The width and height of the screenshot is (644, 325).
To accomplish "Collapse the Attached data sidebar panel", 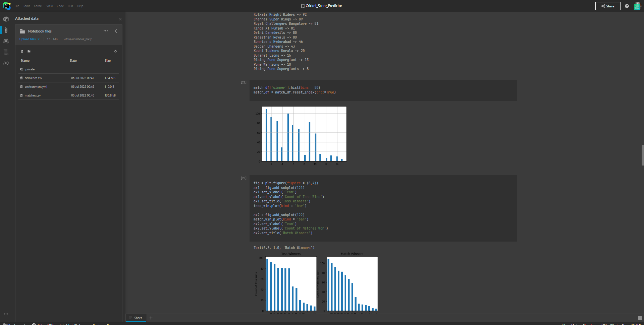I will coord(116,31).
